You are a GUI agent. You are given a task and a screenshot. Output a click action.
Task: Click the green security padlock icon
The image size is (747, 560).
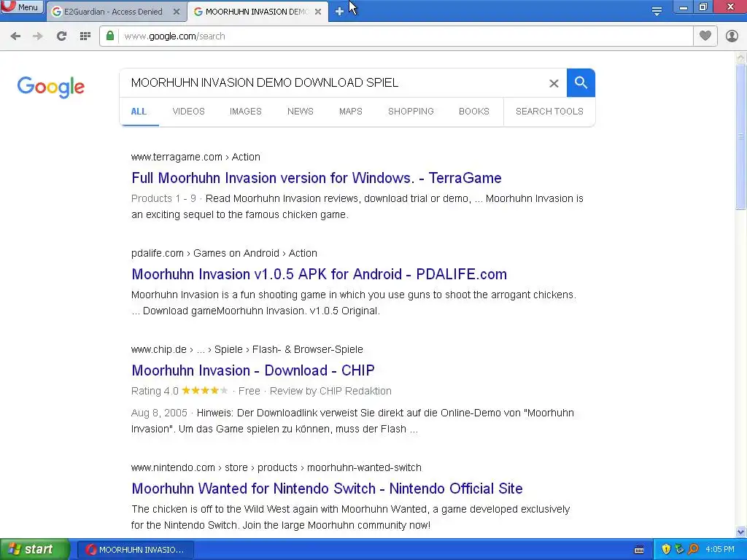[110, 36]
